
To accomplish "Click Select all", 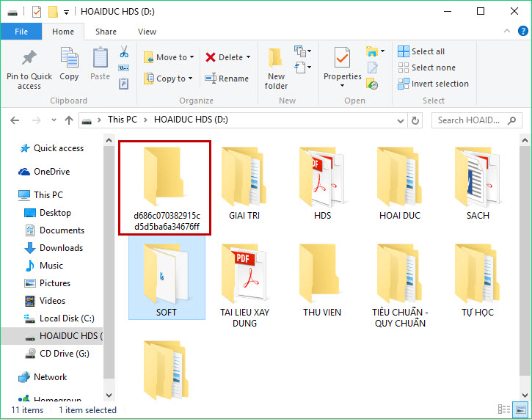I will tap(421, 51).
